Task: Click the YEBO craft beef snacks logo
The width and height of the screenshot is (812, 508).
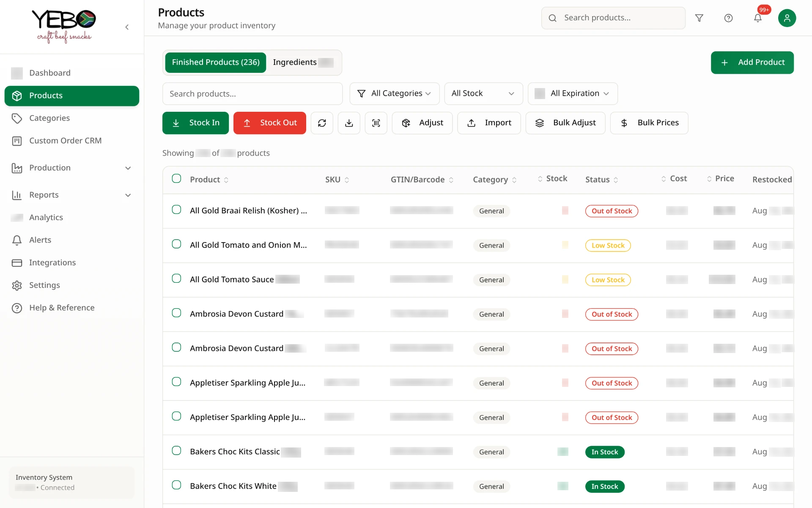Action: pos(64,26)
